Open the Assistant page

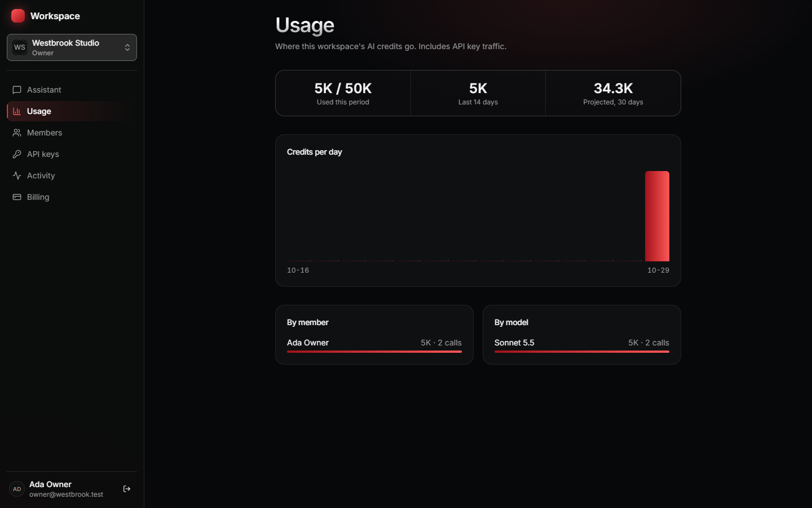click(x=72, y=90)
